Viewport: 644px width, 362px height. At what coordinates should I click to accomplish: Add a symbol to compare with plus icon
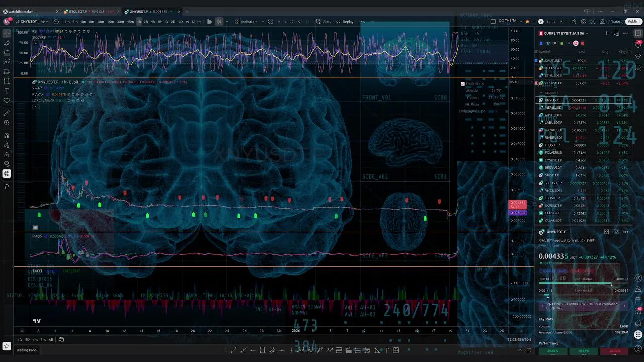pyautogui.click(x=56, y=22)
